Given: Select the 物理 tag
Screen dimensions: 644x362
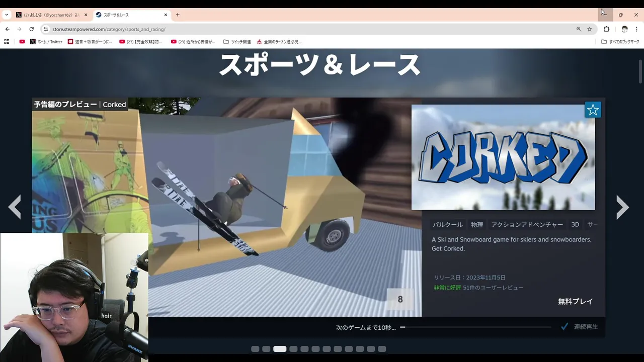Looking at the screenshot, I should click(x=477, y=225).
